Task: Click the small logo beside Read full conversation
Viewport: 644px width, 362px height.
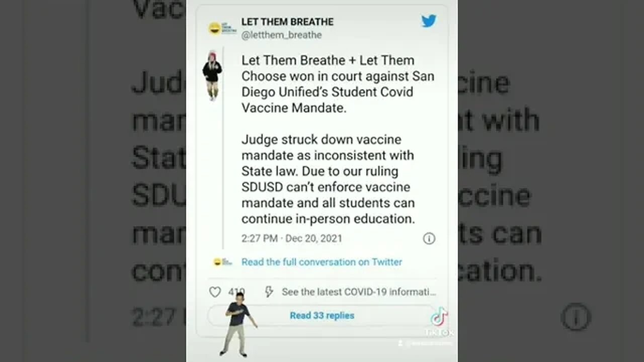Action: 222,262
